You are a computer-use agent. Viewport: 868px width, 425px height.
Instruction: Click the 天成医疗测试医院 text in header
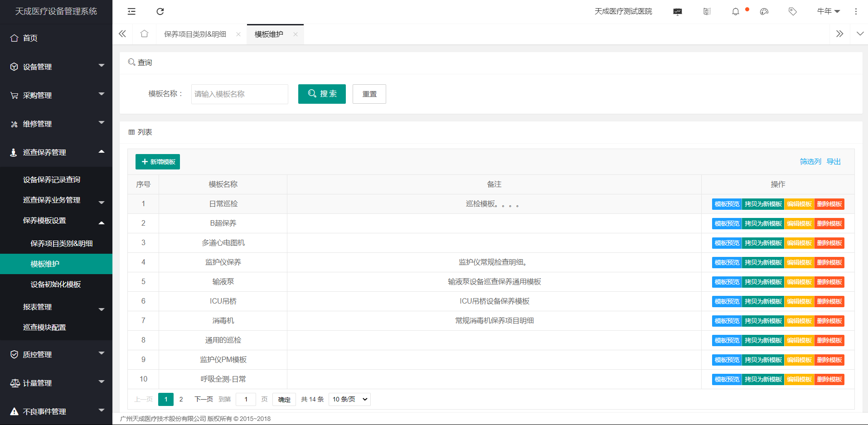tap(623, 11)
